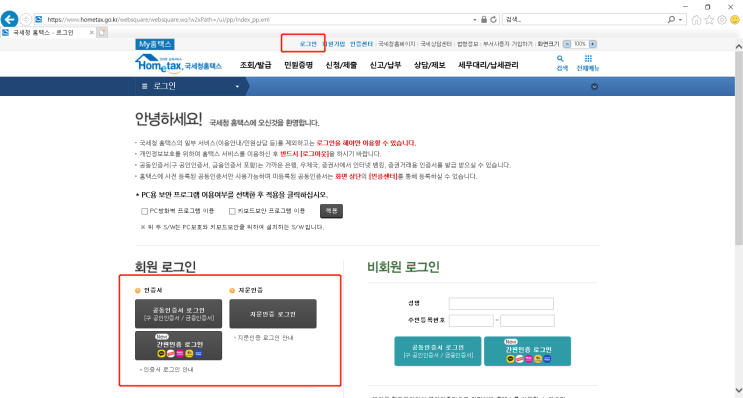Click the 성명 name input field

pyautogui.click(x=501, y=303)
